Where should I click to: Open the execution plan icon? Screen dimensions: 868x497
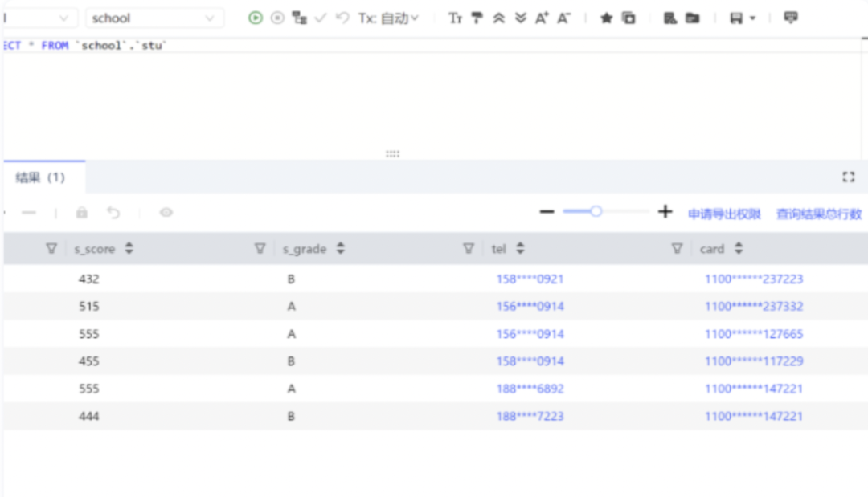point(300,18)
